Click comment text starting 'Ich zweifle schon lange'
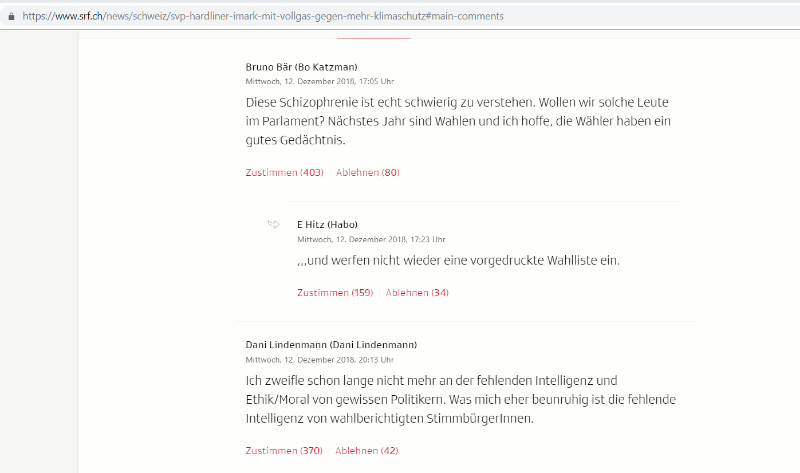 pyautogui.click(x=446, y=399)
